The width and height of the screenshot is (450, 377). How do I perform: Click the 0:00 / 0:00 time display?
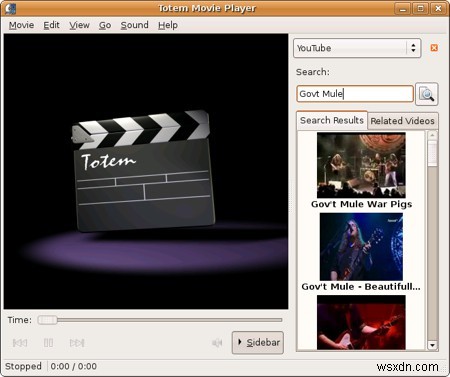point(74,366)
